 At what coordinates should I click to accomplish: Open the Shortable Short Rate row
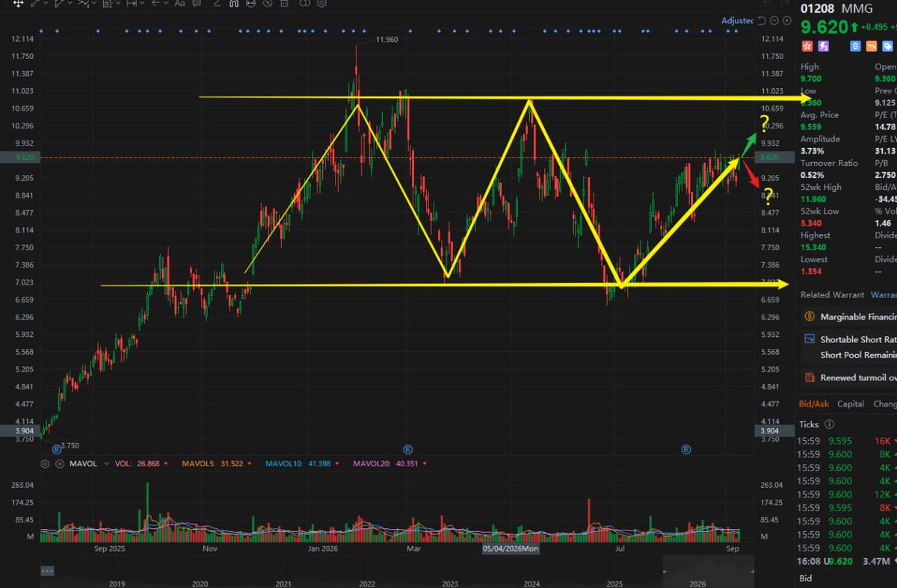(x=848, y=339)
